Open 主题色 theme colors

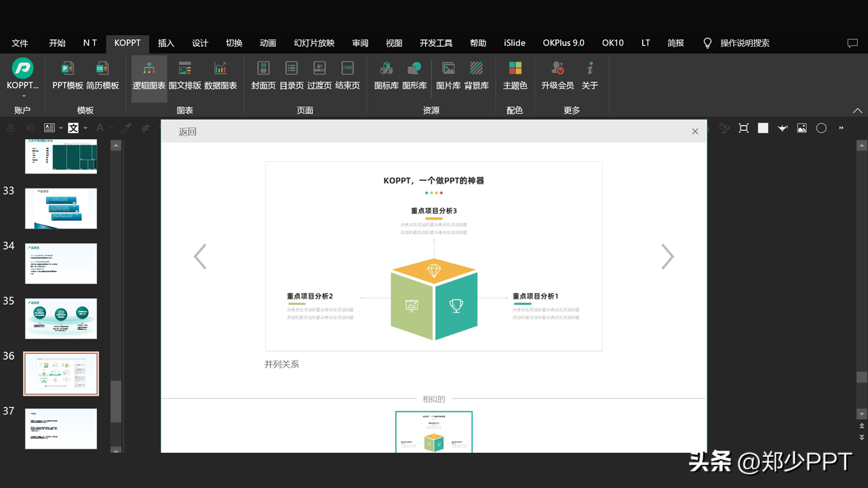(x=515, y=75)
